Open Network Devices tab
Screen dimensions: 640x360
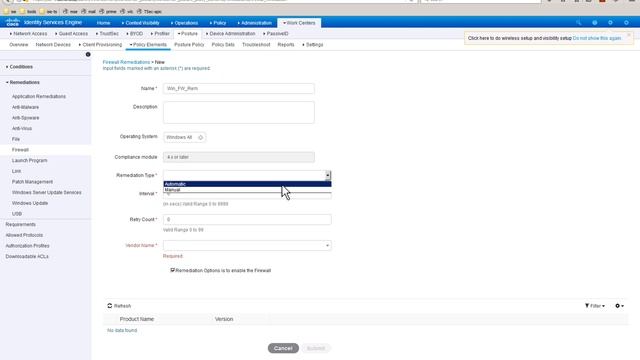(x=53, y=44)
